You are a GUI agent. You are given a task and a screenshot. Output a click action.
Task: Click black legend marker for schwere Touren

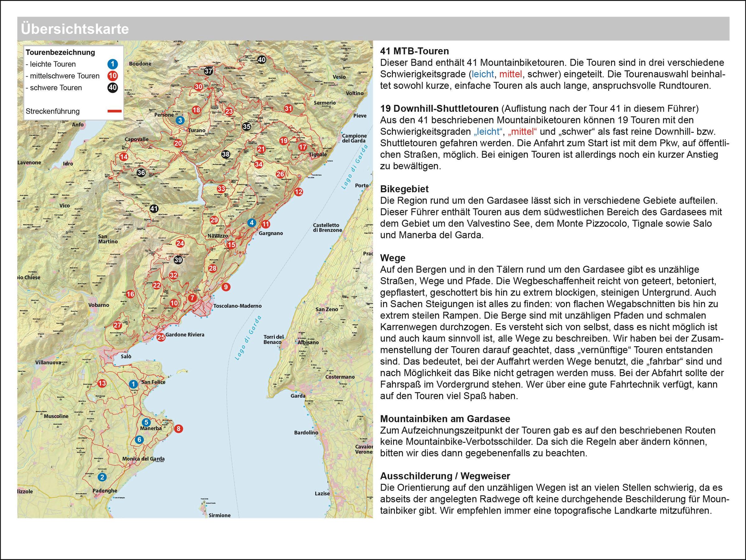(113, 88)
